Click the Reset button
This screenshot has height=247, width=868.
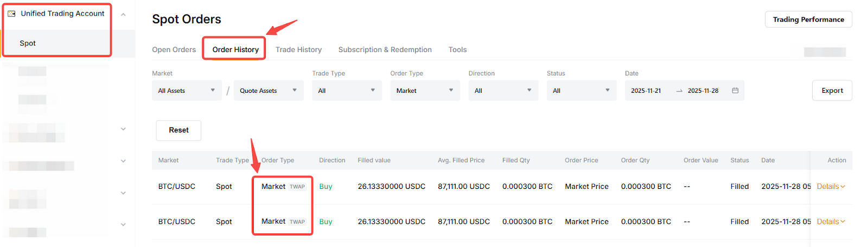pyautogui.click(x=178, y=130)
